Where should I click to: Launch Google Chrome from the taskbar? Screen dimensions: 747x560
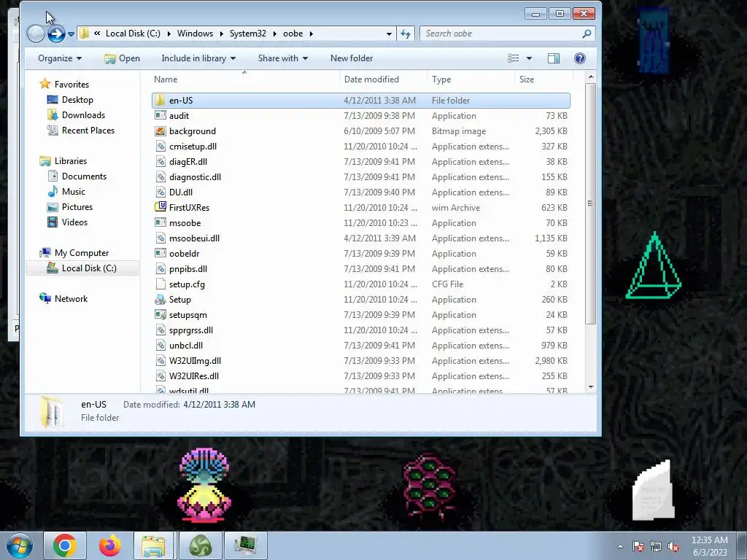(65, 545)
